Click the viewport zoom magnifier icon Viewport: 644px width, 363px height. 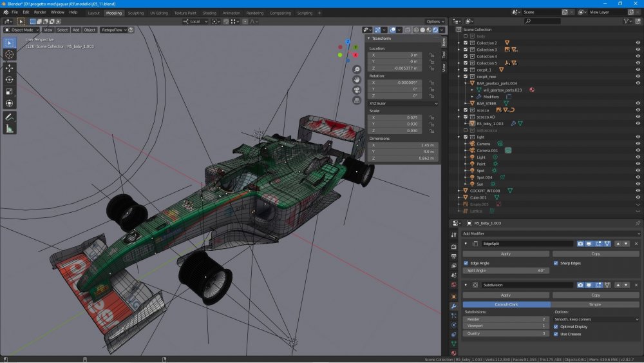357,70
